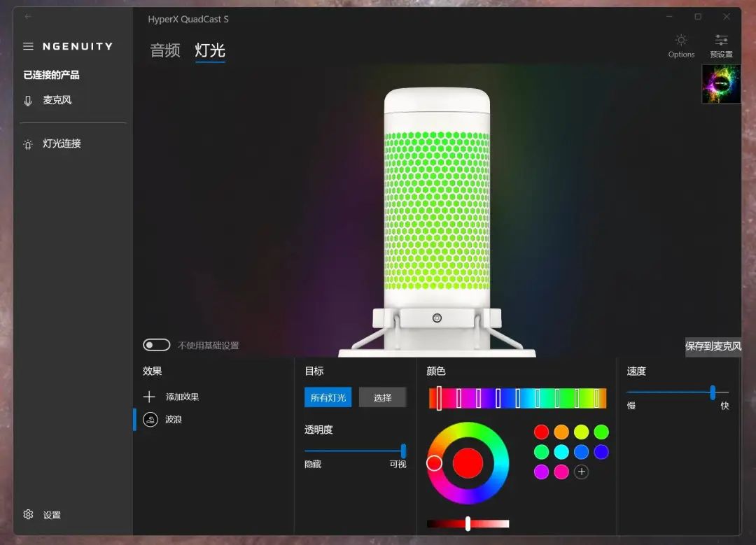The height and width of the screenshot is (545, 756).
Task: Click the microphone icon in sidebar
Action: [28, 100]
